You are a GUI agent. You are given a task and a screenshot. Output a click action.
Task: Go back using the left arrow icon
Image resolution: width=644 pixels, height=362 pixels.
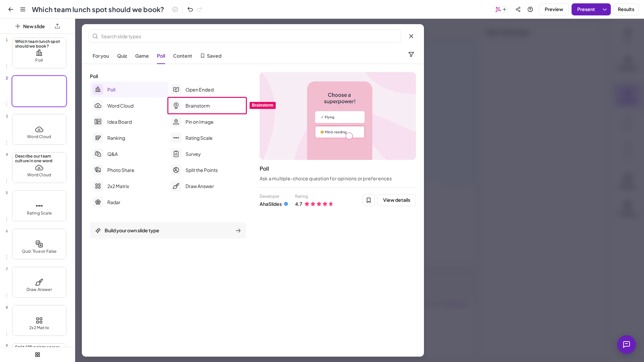tap(11, 9)
